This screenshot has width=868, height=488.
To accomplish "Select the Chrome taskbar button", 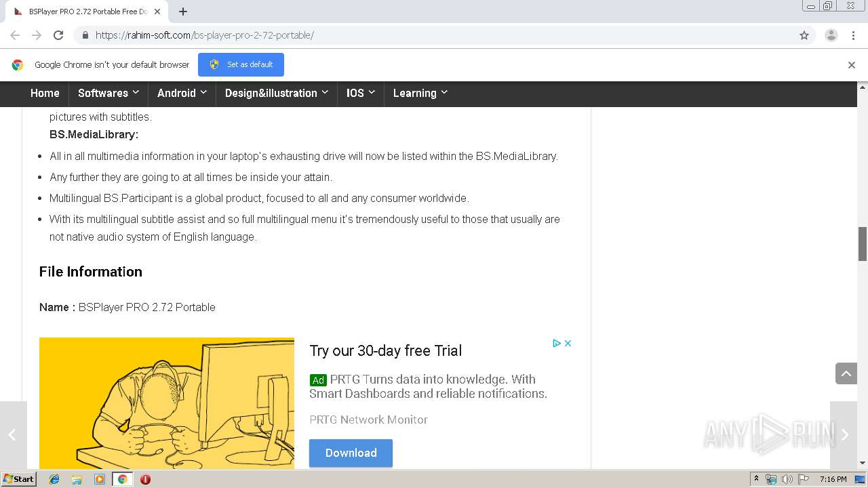I will point(122,479).
